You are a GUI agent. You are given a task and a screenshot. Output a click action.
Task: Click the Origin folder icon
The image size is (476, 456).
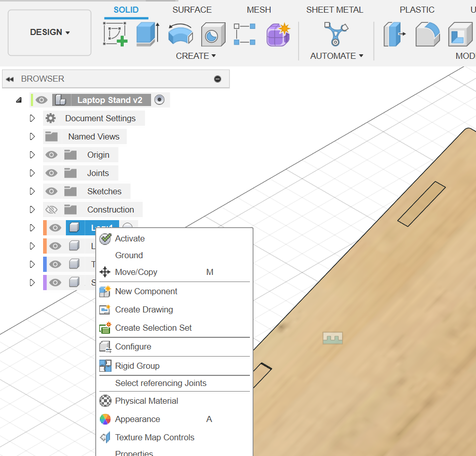(x=70, y=155)
